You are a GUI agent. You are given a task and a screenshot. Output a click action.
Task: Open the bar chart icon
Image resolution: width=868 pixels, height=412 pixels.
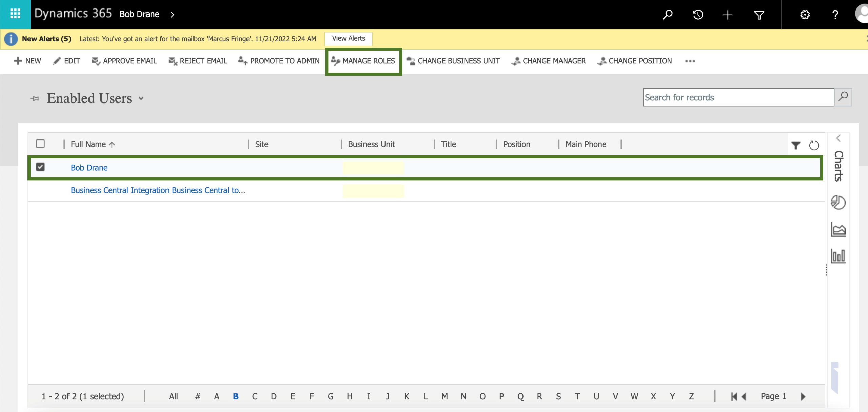pos(838,256)
